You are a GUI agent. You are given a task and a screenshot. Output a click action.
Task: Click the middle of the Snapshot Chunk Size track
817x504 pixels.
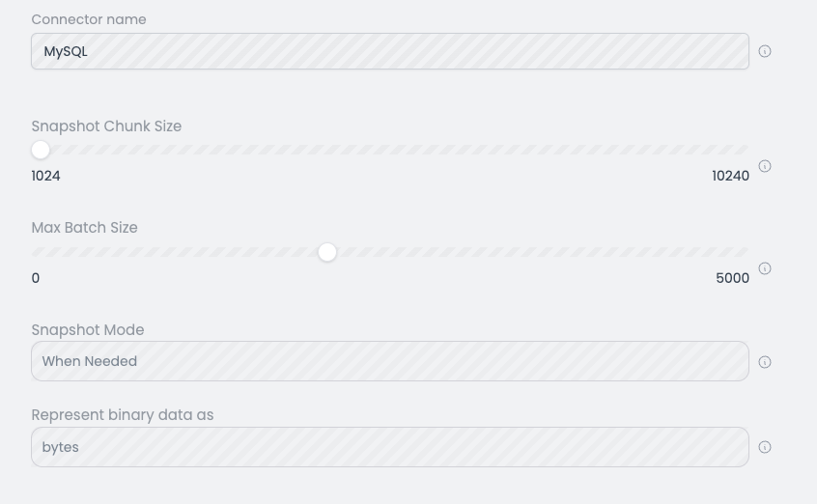[x=390, y=150]
